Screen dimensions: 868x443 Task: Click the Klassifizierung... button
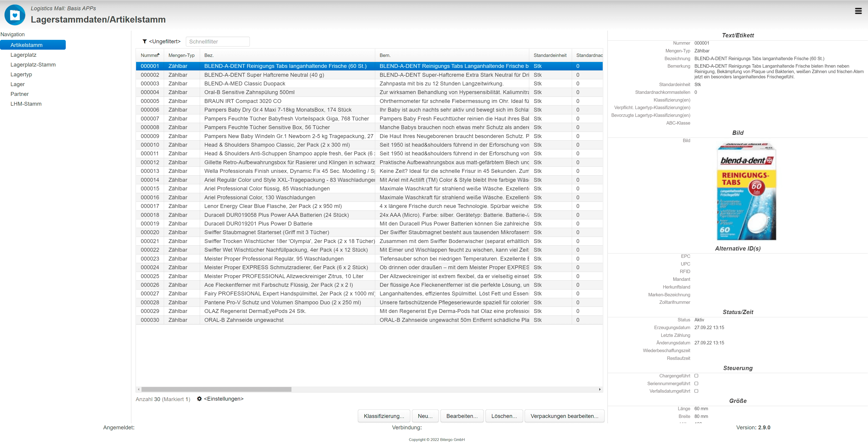[384, 416]
